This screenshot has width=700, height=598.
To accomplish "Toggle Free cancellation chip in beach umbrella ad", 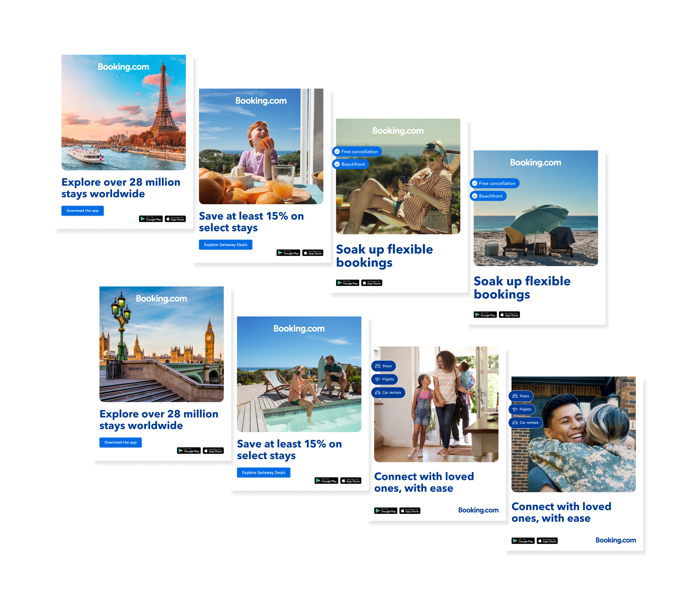I will [495, 183].
